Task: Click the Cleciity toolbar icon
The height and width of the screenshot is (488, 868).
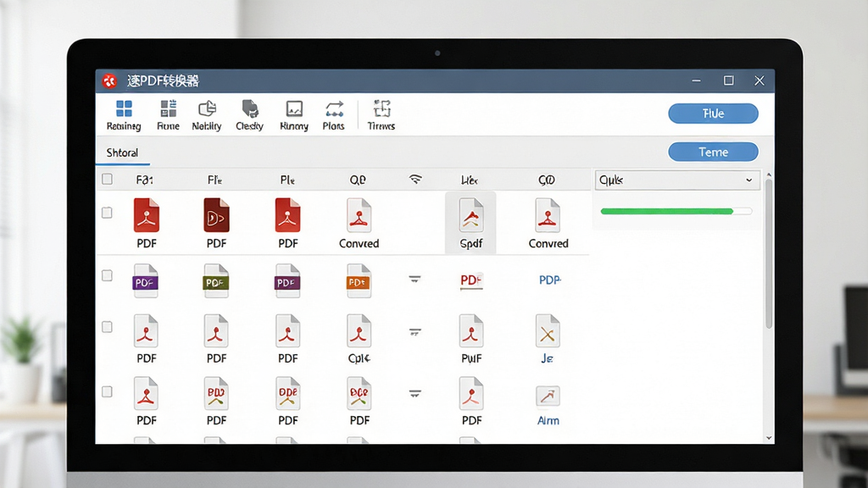Action: 250,115
